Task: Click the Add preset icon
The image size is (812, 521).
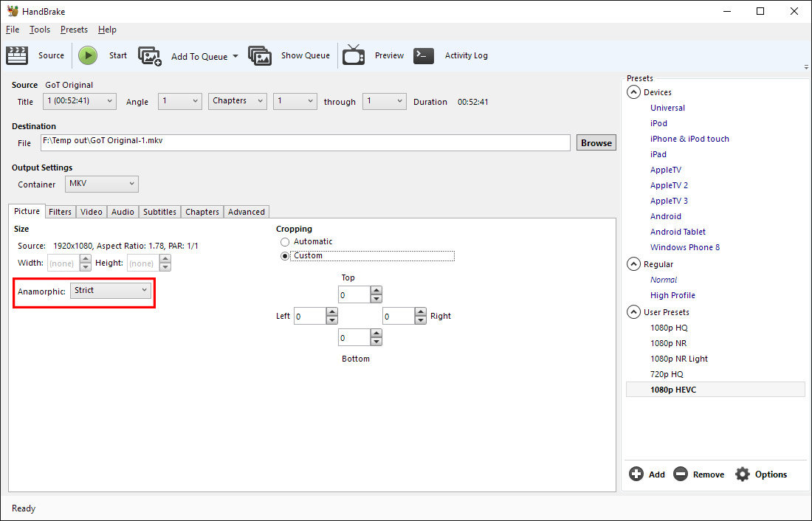Action: [x=637, y=474]
